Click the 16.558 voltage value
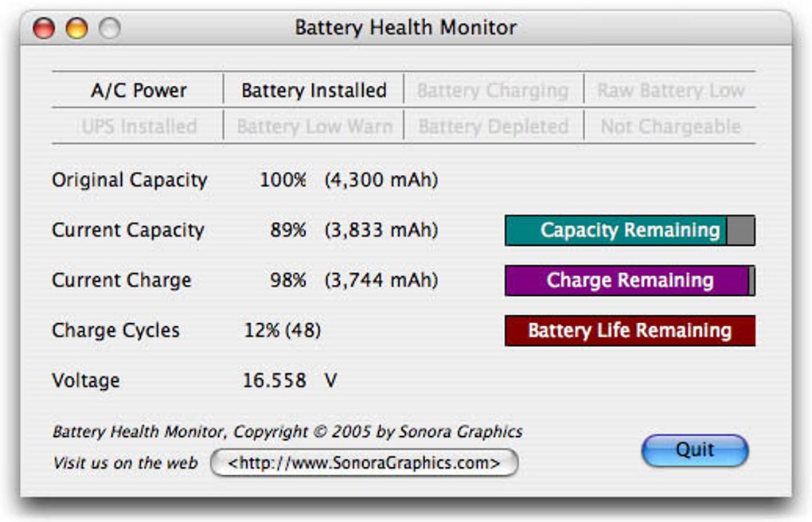The height and width of the screenshot is (522, 812). pos(274,381)
